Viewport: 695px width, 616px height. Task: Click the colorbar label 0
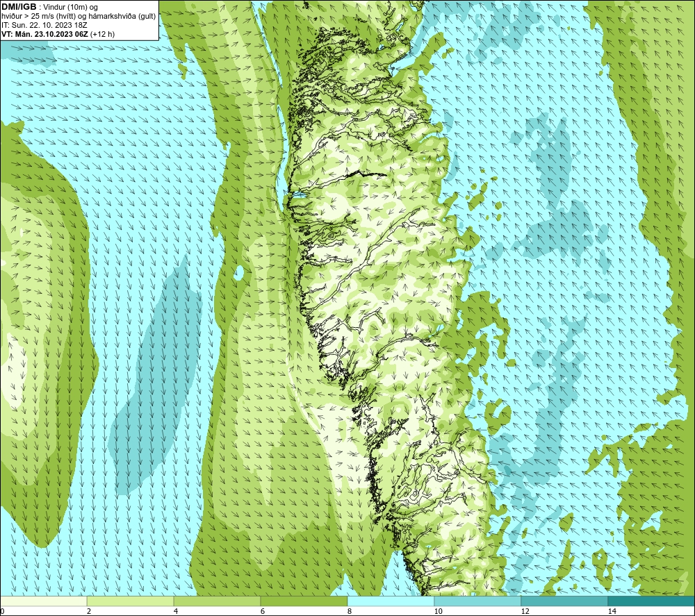tap(2, 611)
